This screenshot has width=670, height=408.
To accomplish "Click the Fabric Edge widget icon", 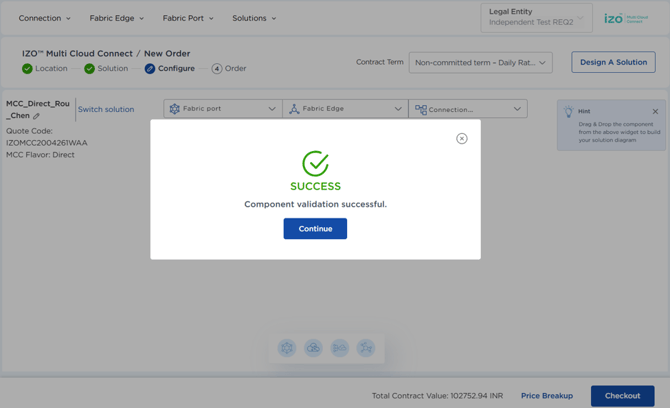I will pos(294,109).
